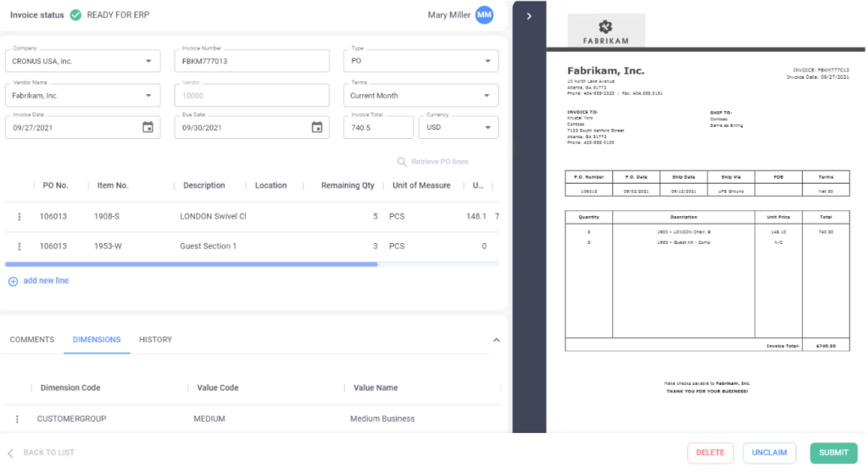Submit the invoice with SUBMIT button

[834, 453]
